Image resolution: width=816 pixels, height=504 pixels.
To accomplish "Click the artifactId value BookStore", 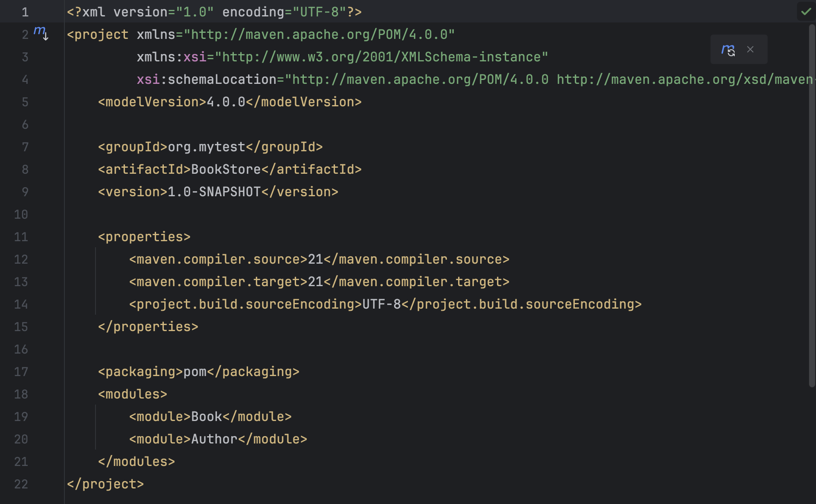I will click(225, 169).
